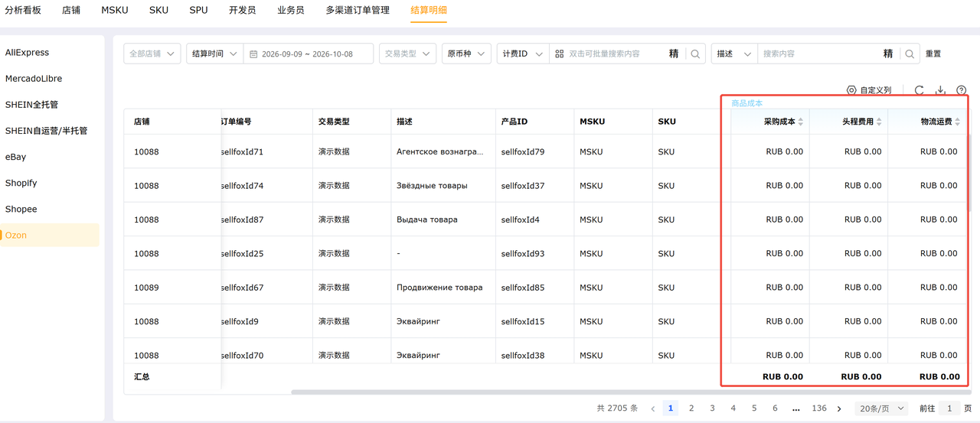This screenshot has height=423, width=980.
Task: Click 重置 reset filters button
Action: pos(933,54)
